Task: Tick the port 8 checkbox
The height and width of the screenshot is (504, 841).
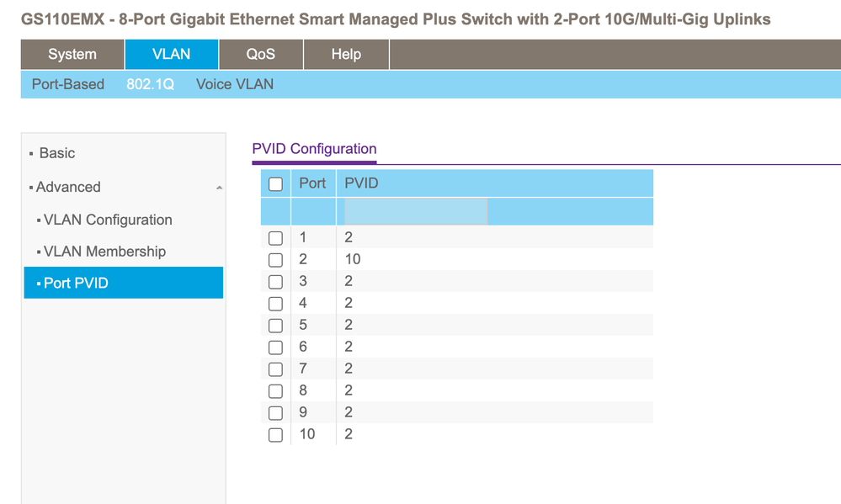Action: coord(275,391)
